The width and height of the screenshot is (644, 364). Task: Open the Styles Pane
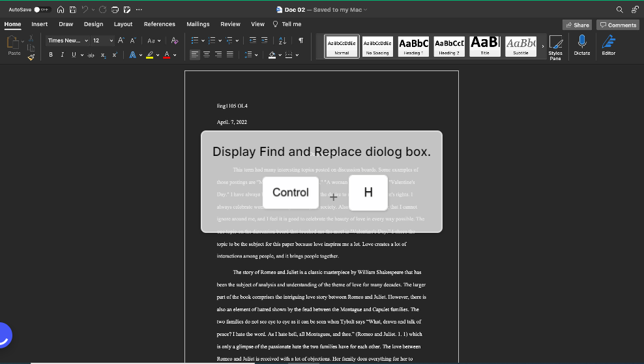point(555,47)
